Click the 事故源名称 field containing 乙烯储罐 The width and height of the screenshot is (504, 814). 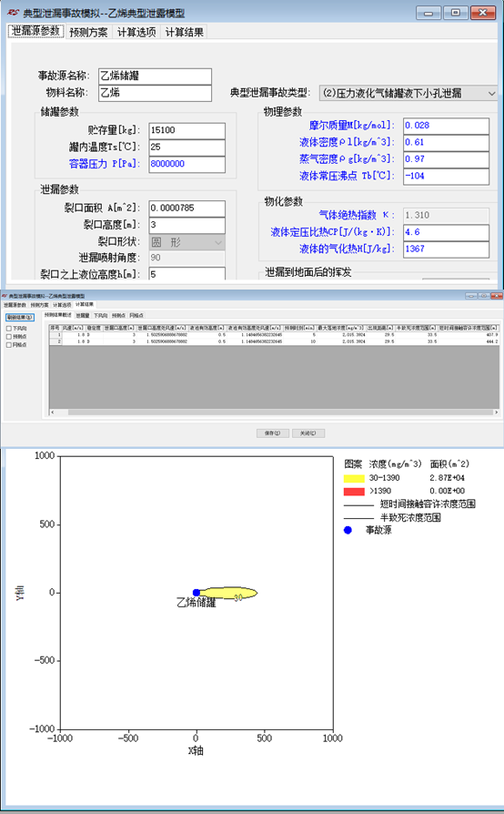(155, 76)
